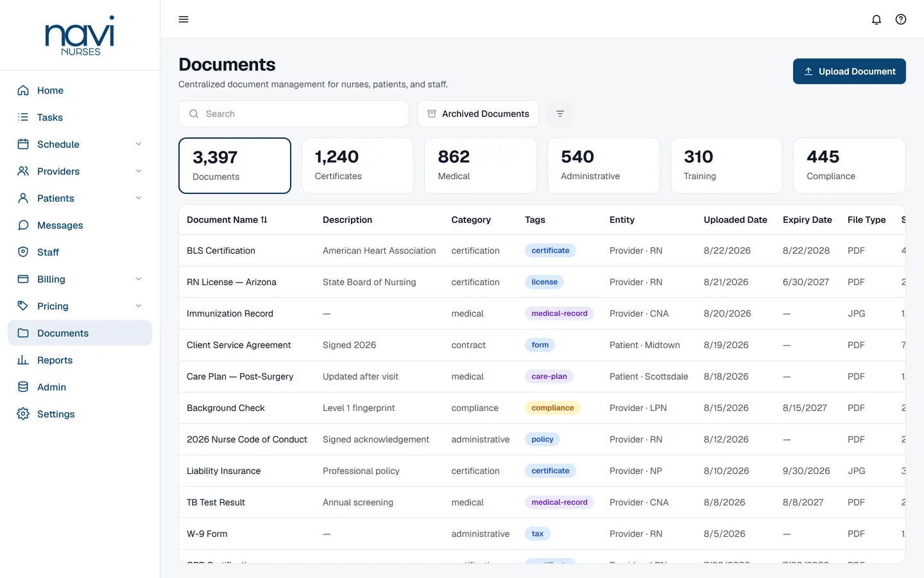Viewport: 924px width, 578px height.
Task: Click the Patients person icon
Action: pyautogui.click(x=23, y=198)
